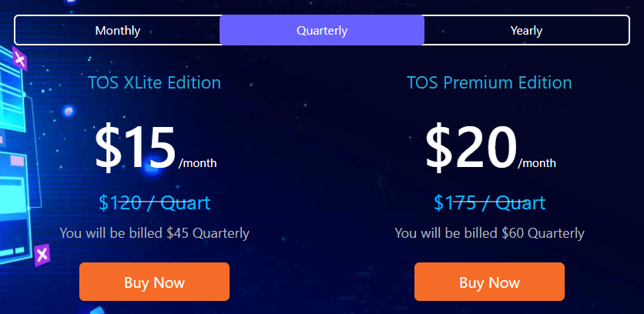Choose the Yearly billing tab
This screenshot has width=644, height=314.
click(x=526, y=30)
